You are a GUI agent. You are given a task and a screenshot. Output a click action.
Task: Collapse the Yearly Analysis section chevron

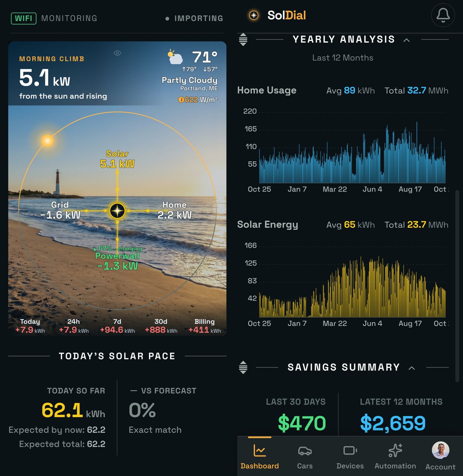coord(407,40)
